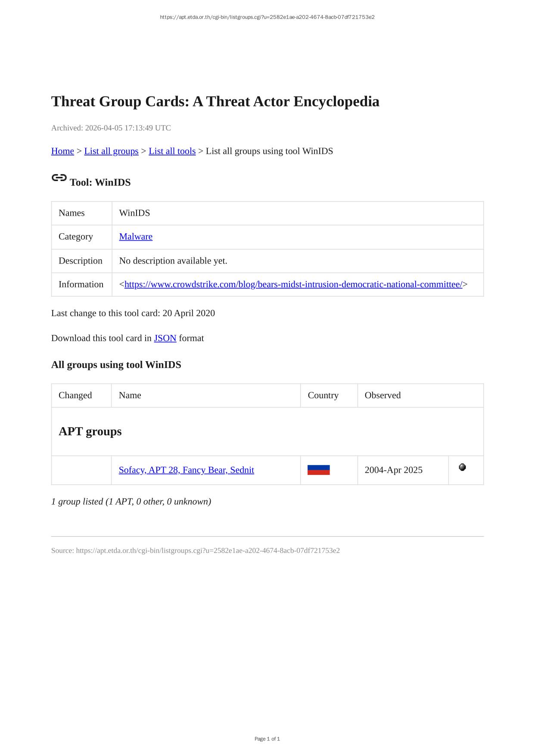Open the Home breadcrumb link
The width and height of the screenshot is (535, 756).
tap(62, 151)
